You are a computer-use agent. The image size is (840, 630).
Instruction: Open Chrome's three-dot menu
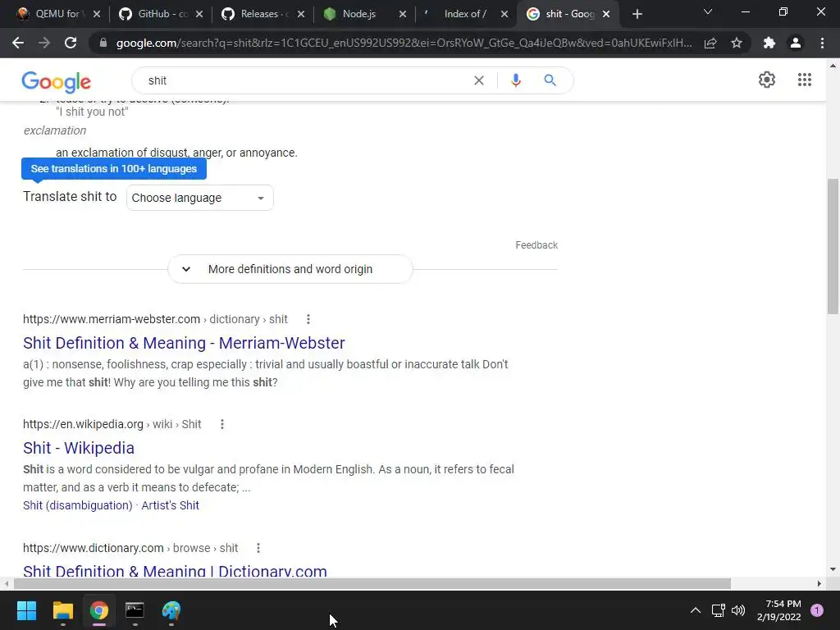[822, 43]
